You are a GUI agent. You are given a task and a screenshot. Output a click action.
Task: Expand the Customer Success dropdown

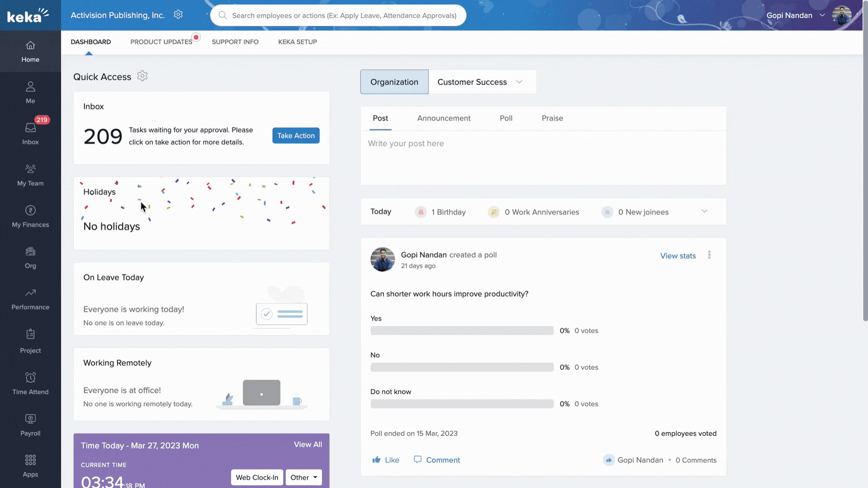tap(519, 82)
